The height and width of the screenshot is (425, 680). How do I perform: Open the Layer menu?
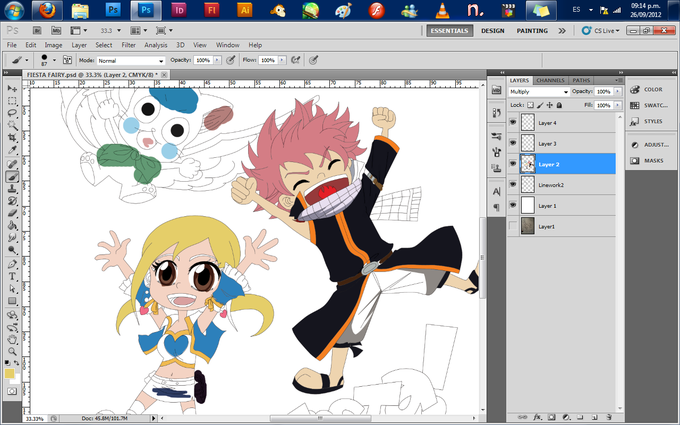79,45
